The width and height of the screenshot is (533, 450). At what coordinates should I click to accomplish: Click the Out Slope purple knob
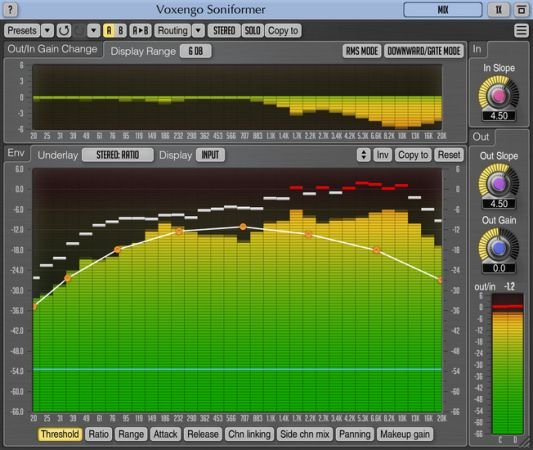click(499, 184)
